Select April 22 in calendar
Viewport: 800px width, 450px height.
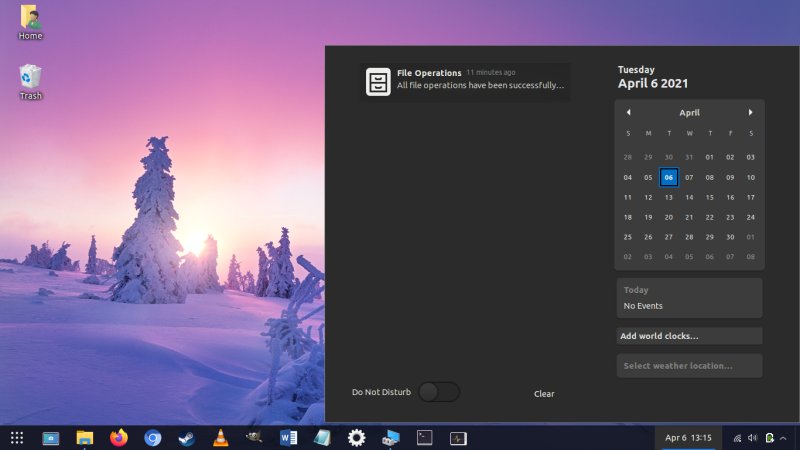(709, 217)
